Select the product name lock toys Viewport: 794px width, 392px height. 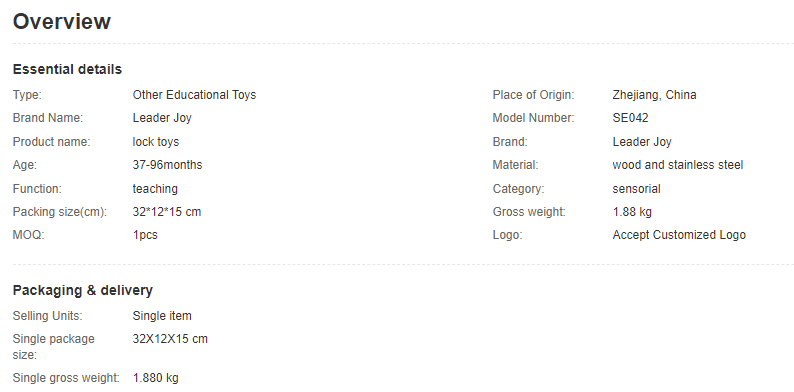[156, 142]
